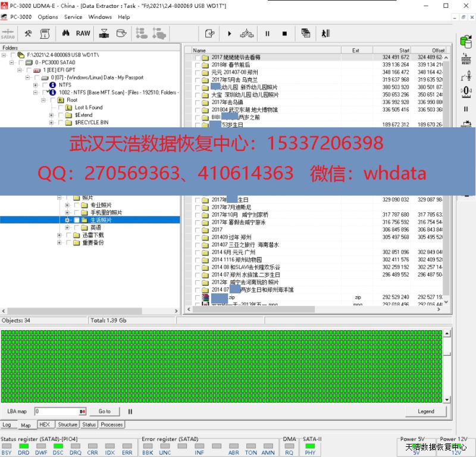Open the Legend button
This screenshot has height=457, width=476.
click(425, 411)
